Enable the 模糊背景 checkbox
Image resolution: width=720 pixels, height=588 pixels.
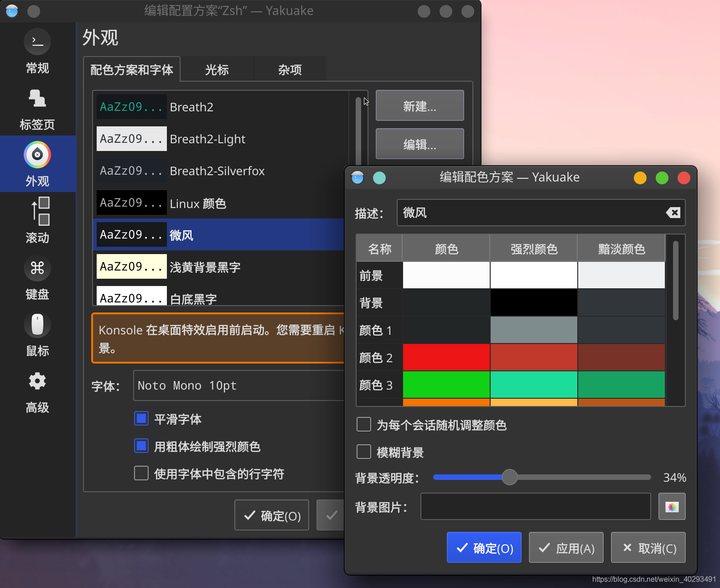click(364, 452)
